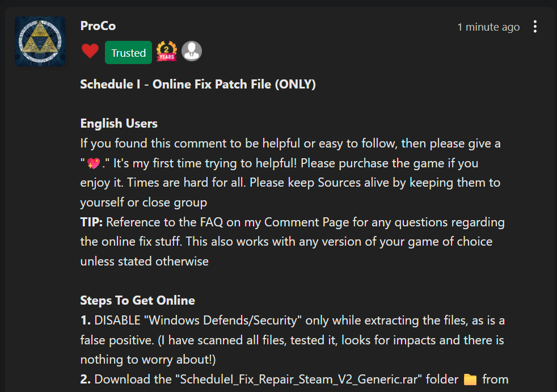Click the green Trusted badge
The image size is (557, 392).
128,53
